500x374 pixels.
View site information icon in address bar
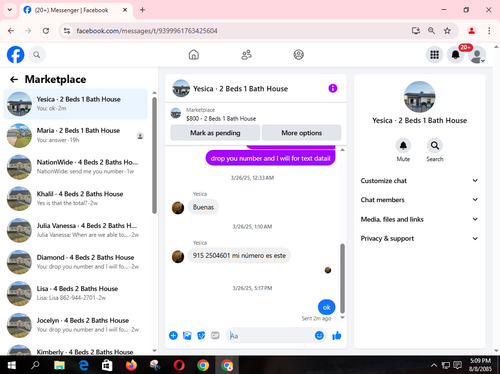pos(67,31)
